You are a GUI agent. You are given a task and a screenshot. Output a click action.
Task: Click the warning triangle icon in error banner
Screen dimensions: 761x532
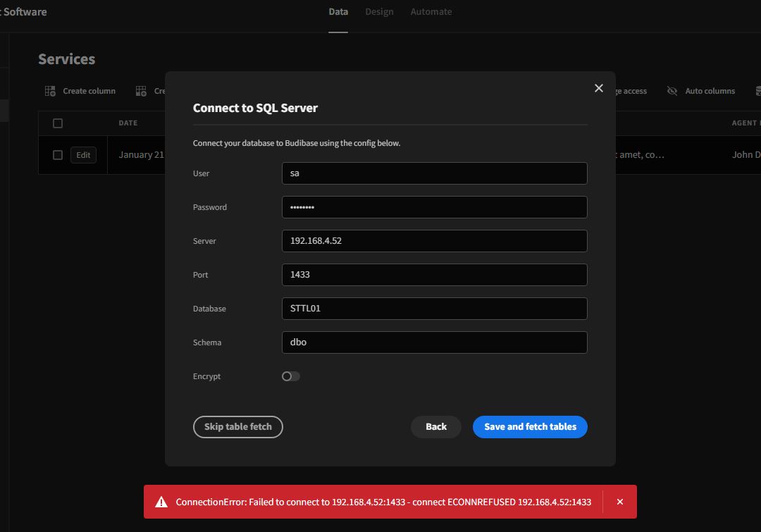[161, 502]
